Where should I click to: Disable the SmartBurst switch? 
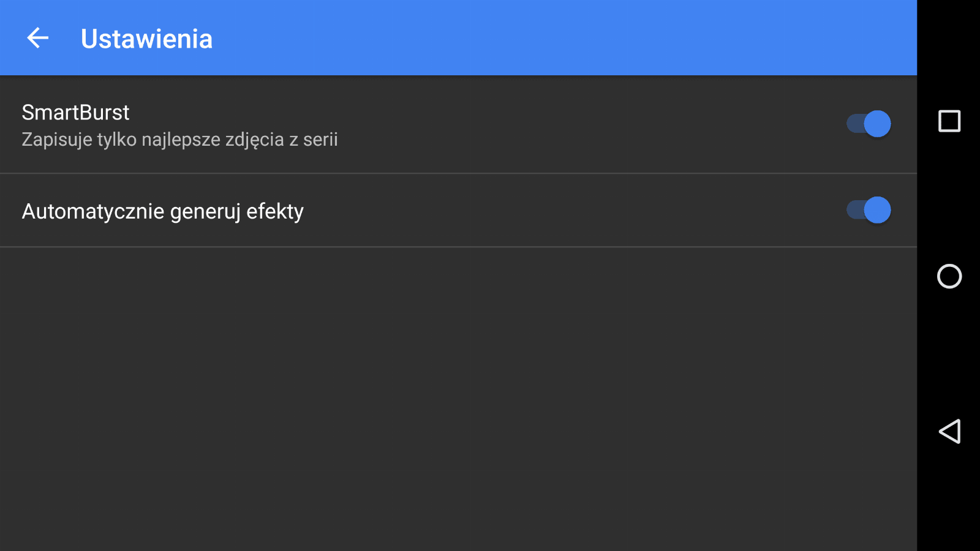(x=869, y=124)
